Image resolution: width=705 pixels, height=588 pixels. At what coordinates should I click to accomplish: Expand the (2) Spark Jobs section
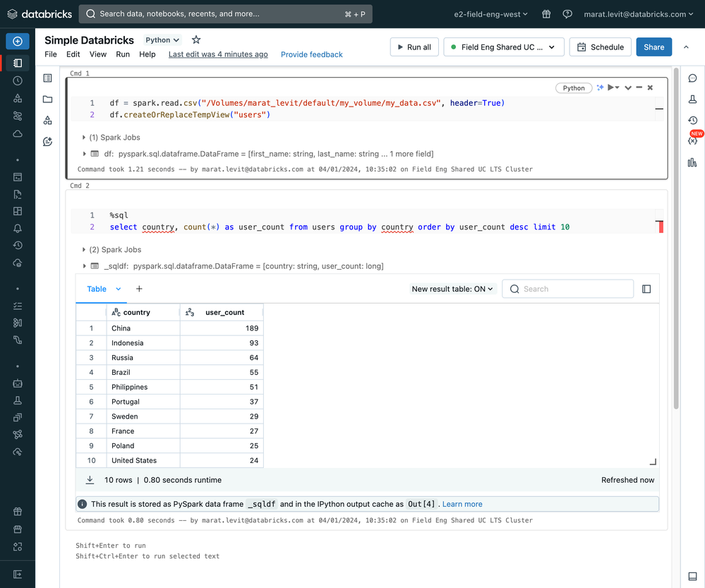click(x=112, y=250)
